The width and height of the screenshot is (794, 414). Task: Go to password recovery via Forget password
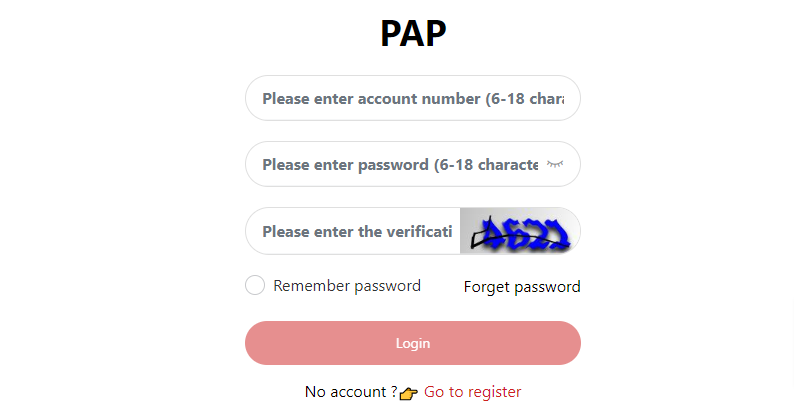tap(522, 287)
